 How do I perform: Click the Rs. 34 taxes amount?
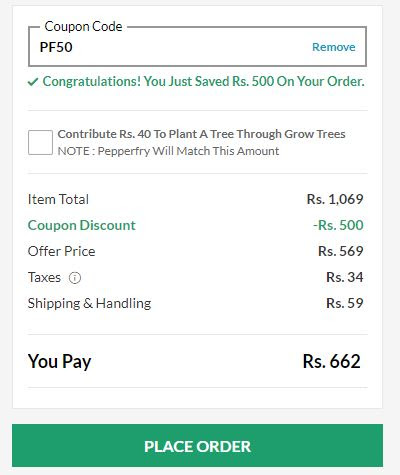(x=345, y=277)
